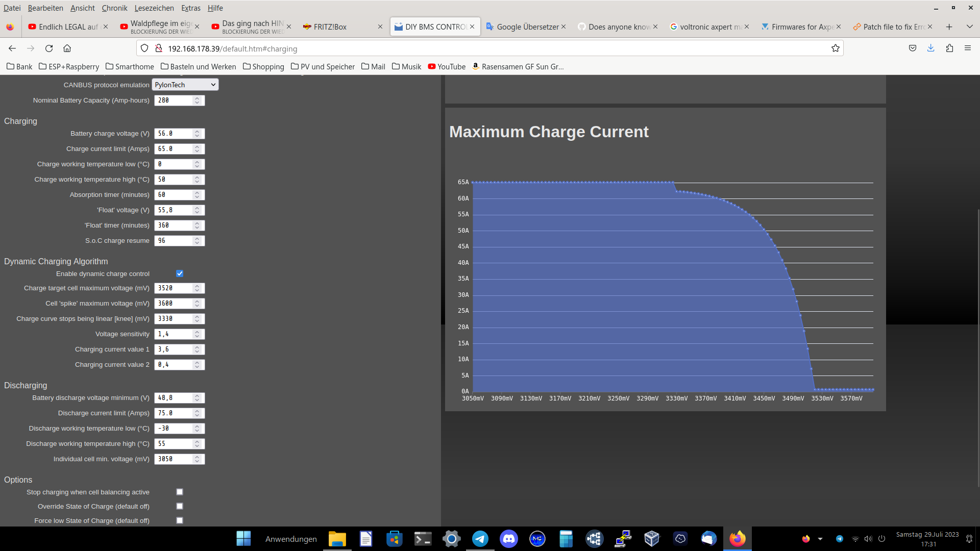Switch to the Google Übersetzer tab

coord(526,27)
